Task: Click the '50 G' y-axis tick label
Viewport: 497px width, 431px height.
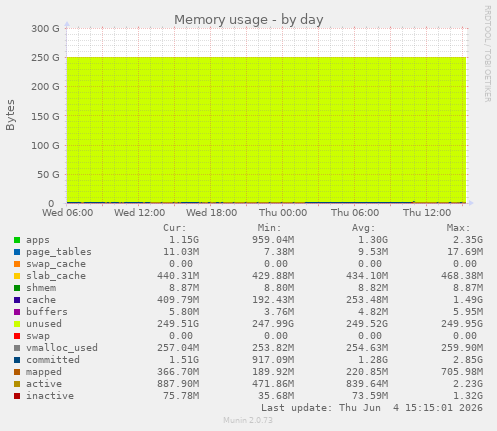Action: (x=48, y=174)
